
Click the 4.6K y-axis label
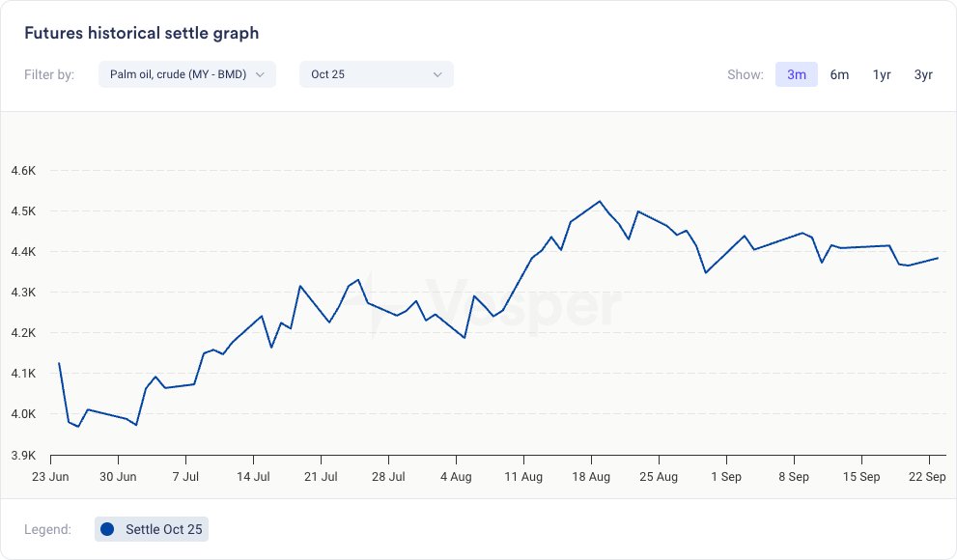(23, 171)
